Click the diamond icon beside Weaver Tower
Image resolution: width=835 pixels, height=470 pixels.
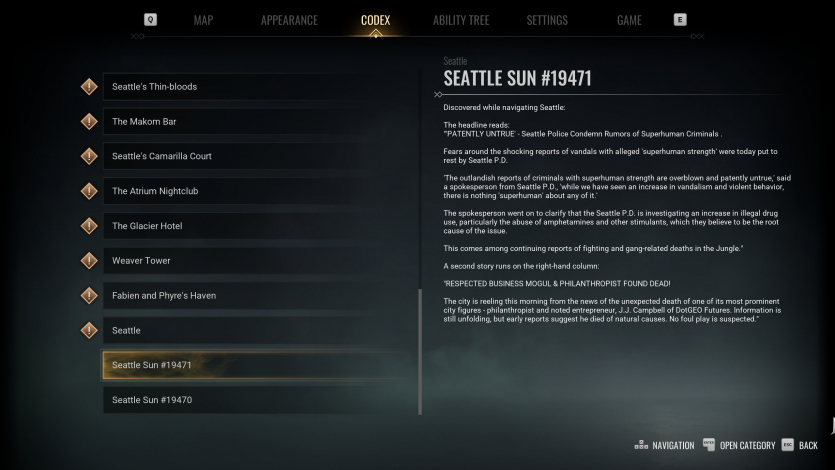point(89,261)
